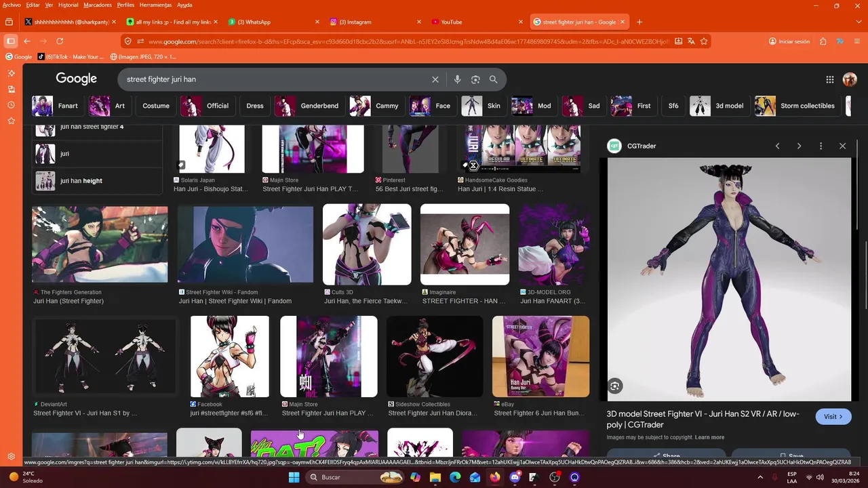
Task: Toggle the Firefox sidebar button
Action: tap(9, 41)
